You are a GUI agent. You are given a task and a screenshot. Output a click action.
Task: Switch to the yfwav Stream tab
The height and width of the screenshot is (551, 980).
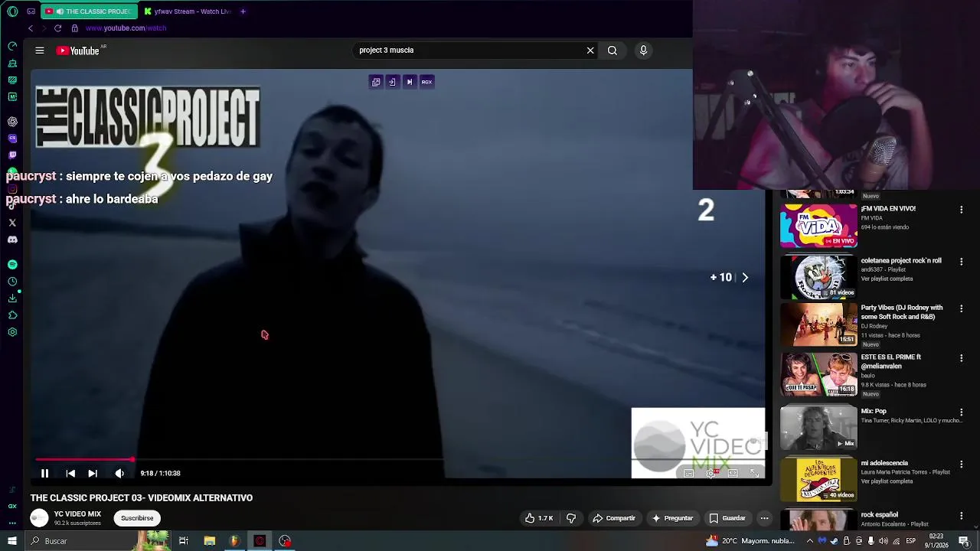[x=188, y=11]
